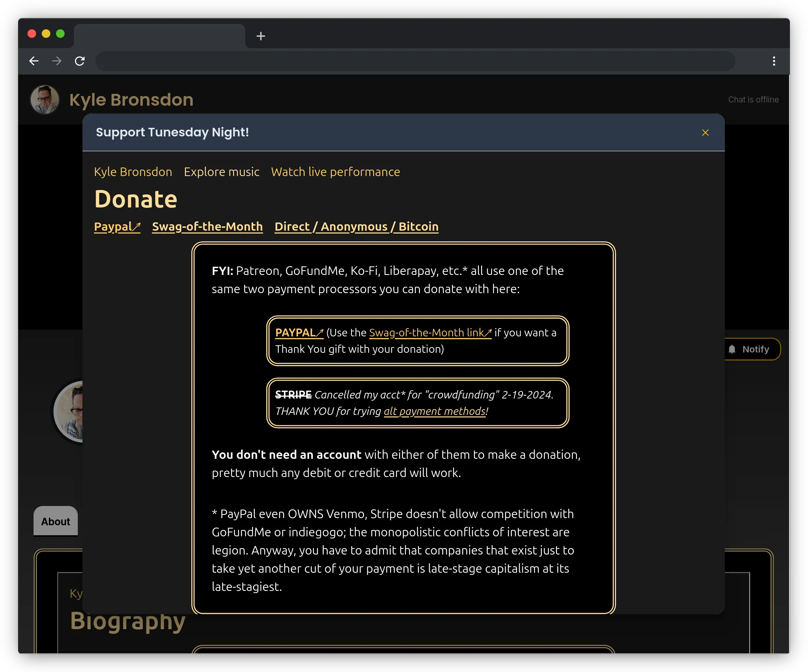Image resolution: width=808 pixels, height=672 pixels.
Task: Click the Direct / Anonymous / Bitcoin link
Action: (x=356, y=227)
